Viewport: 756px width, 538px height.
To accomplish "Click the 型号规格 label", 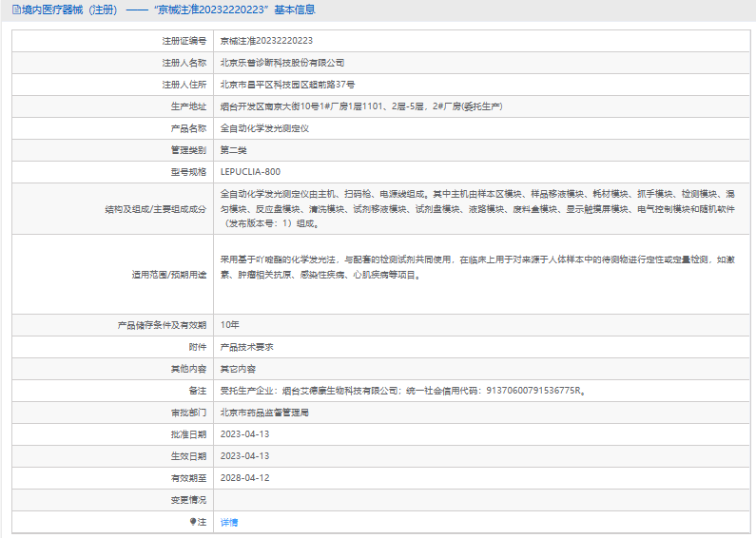I will (x=188, y=172).
